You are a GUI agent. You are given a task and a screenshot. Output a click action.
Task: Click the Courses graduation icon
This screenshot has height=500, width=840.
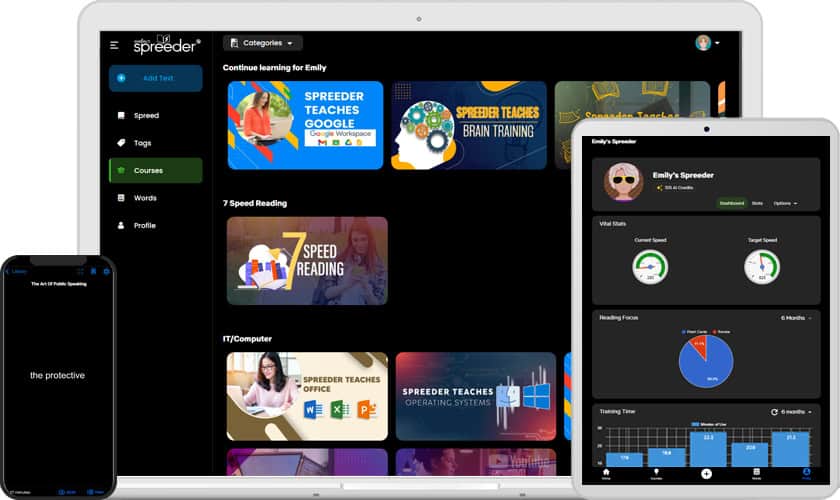tap(121, 170)
